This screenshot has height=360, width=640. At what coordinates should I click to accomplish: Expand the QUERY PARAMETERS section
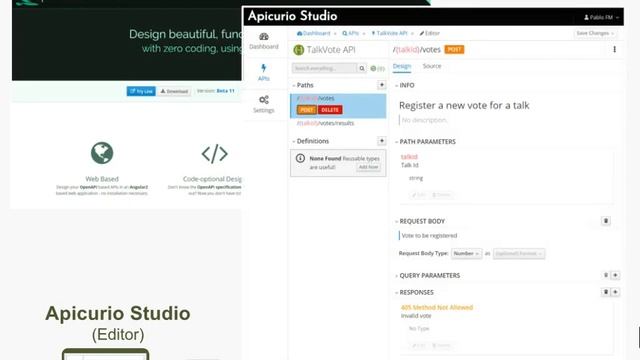point(428,276)
